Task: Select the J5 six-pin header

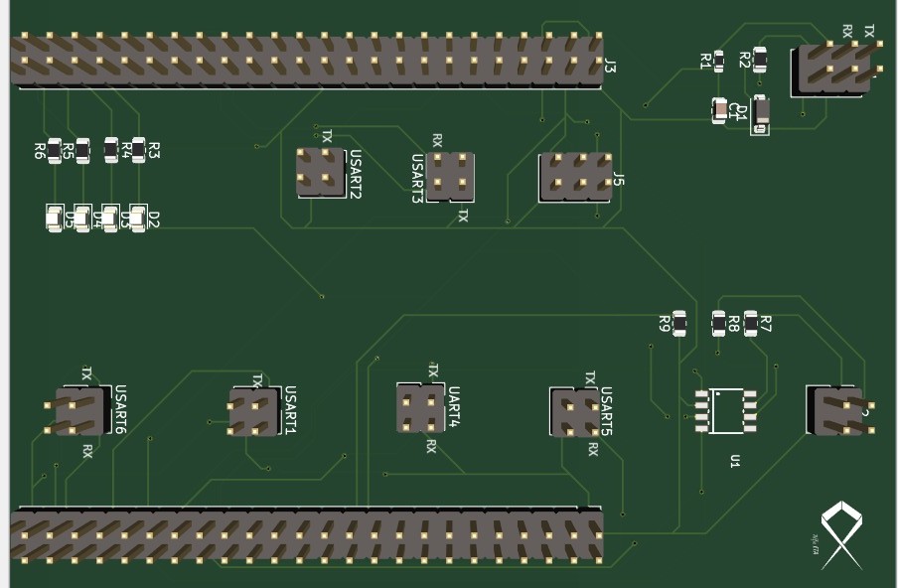Action: [575, 177]
